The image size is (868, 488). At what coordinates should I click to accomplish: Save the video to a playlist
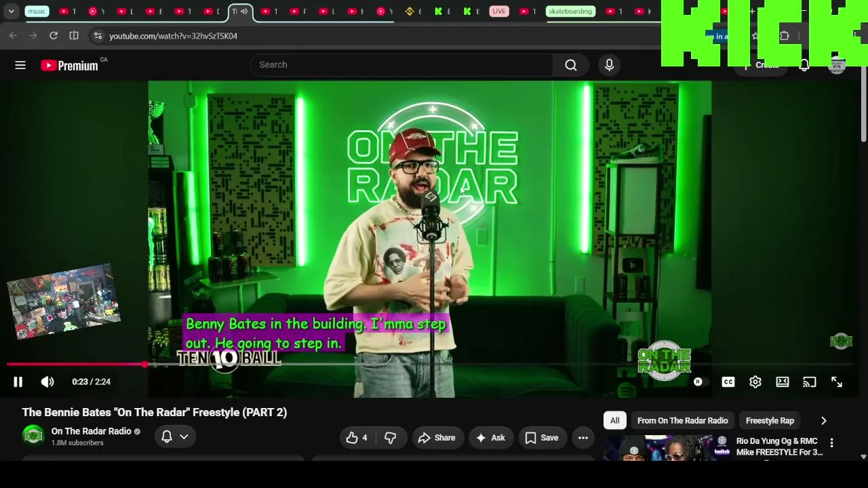point(542,438)
